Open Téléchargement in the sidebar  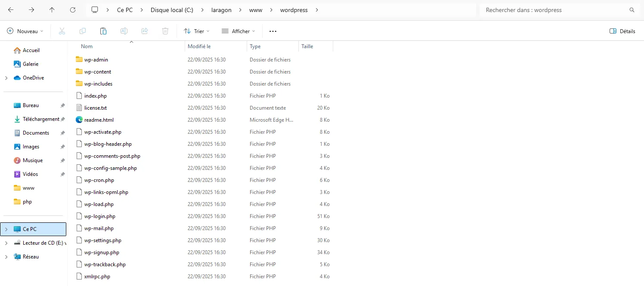click(41, 119)
